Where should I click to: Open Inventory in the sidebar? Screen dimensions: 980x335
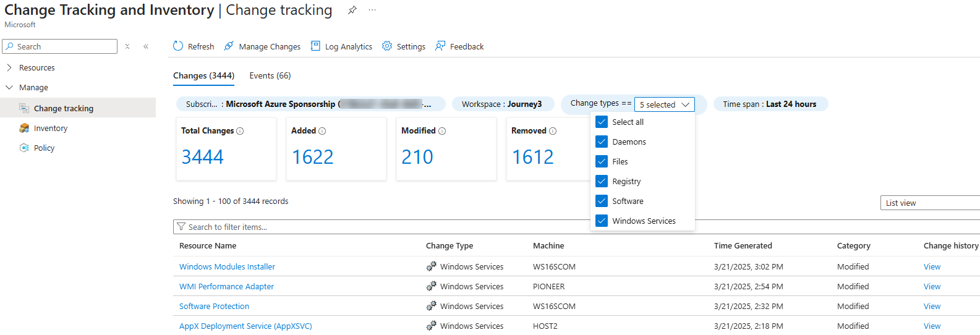(x=51, y=129)
